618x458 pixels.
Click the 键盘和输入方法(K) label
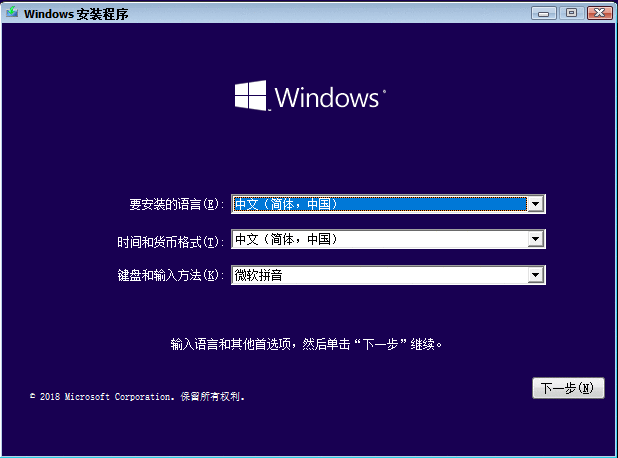pyautogui.click(x=170, y=275)
